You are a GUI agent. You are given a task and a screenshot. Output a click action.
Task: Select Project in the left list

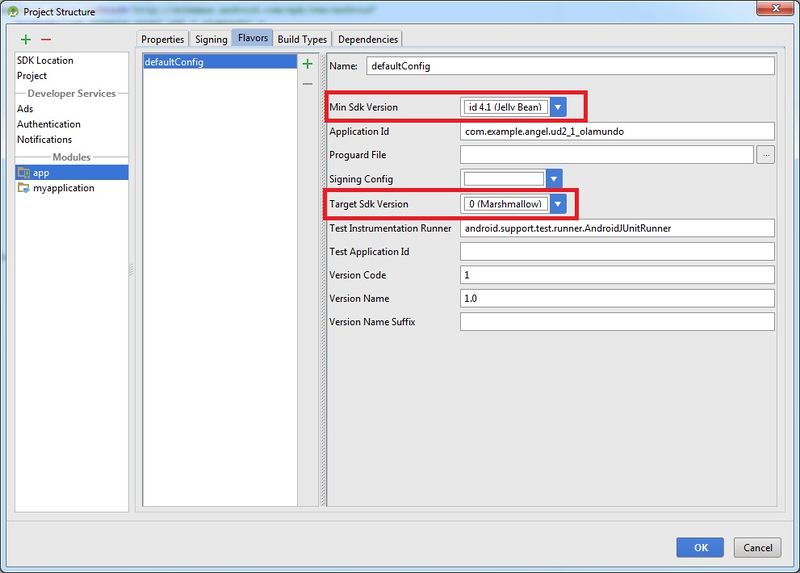point(71,76)
